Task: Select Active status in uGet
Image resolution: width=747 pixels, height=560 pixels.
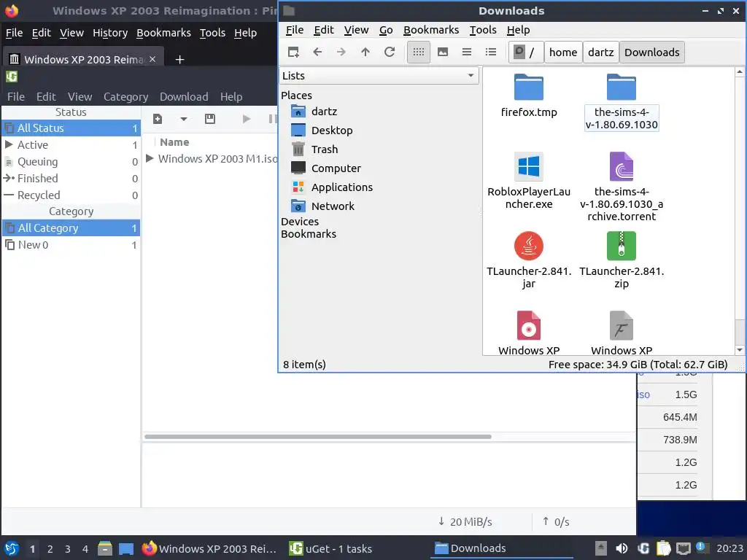Action: coord(71,145)
